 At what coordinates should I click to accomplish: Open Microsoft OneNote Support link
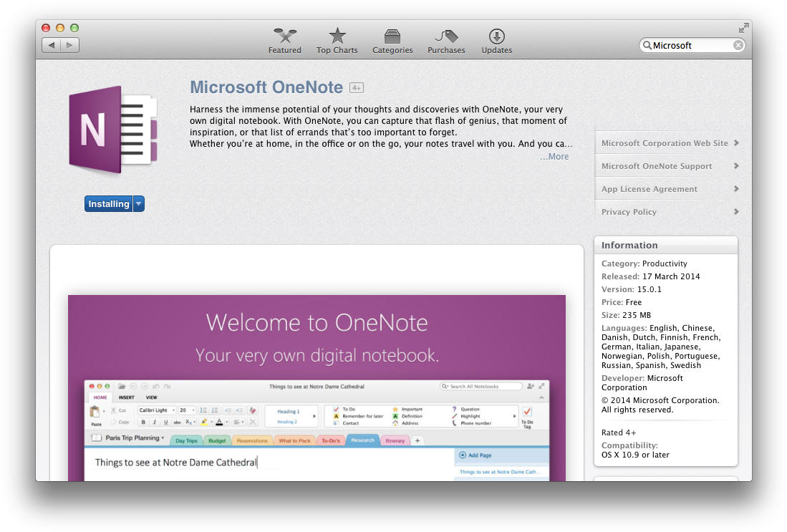click(657, 166)
